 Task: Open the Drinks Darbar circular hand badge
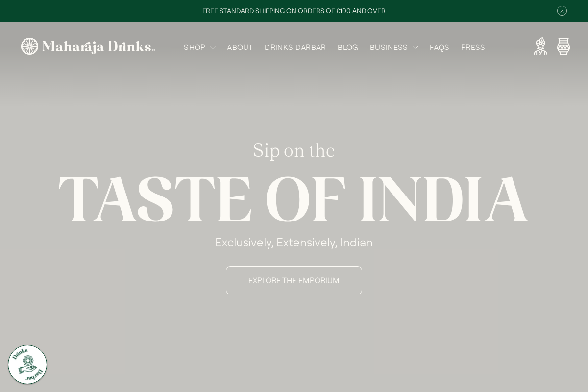27,365
